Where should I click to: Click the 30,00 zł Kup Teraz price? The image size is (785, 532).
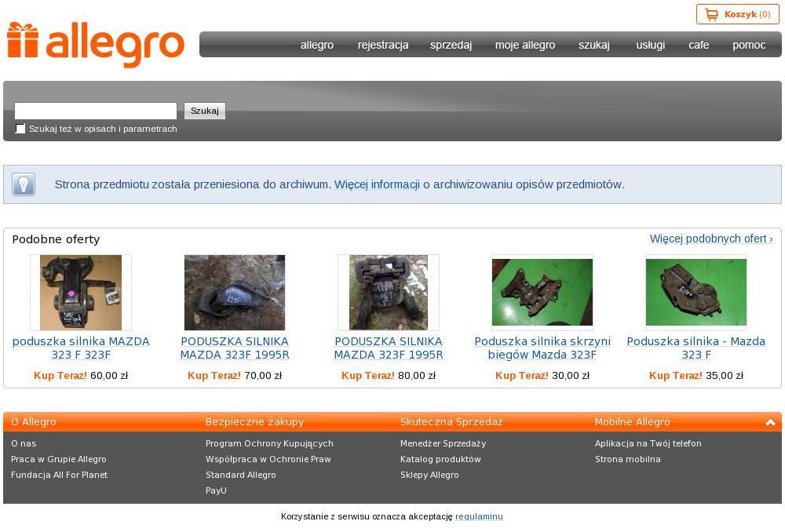(x=542, y=375)
